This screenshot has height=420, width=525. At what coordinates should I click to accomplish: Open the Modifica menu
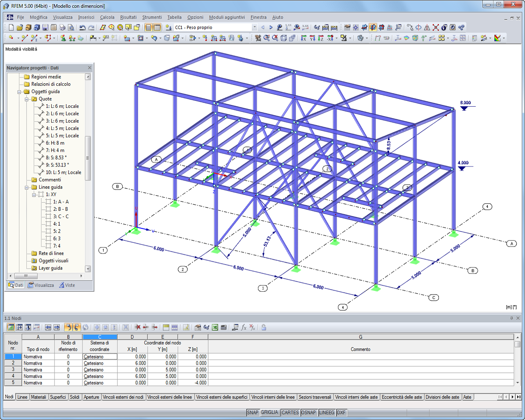[x=39, y=17]
